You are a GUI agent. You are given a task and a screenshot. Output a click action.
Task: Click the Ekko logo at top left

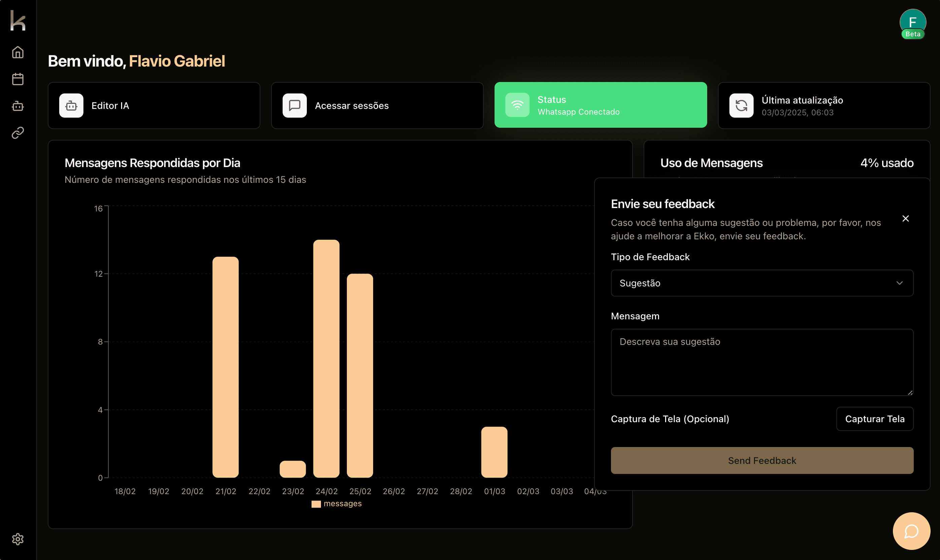(x=18, y=21)
